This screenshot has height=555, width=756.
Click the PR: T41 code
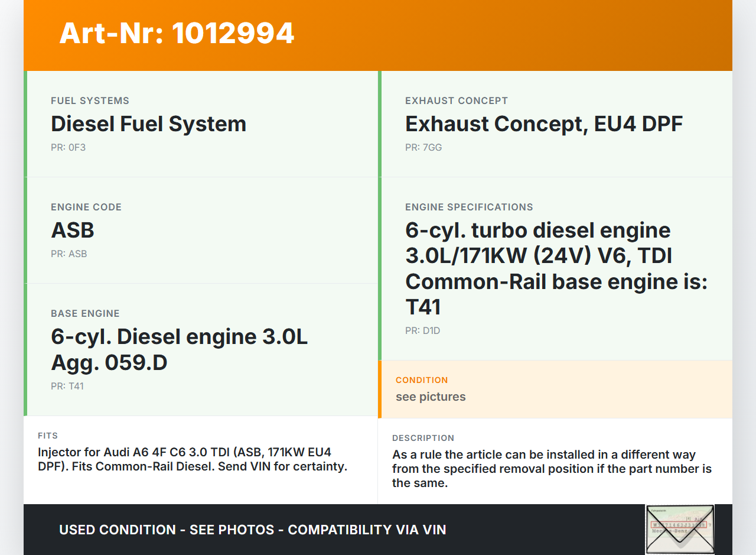(x=67, y=386)
